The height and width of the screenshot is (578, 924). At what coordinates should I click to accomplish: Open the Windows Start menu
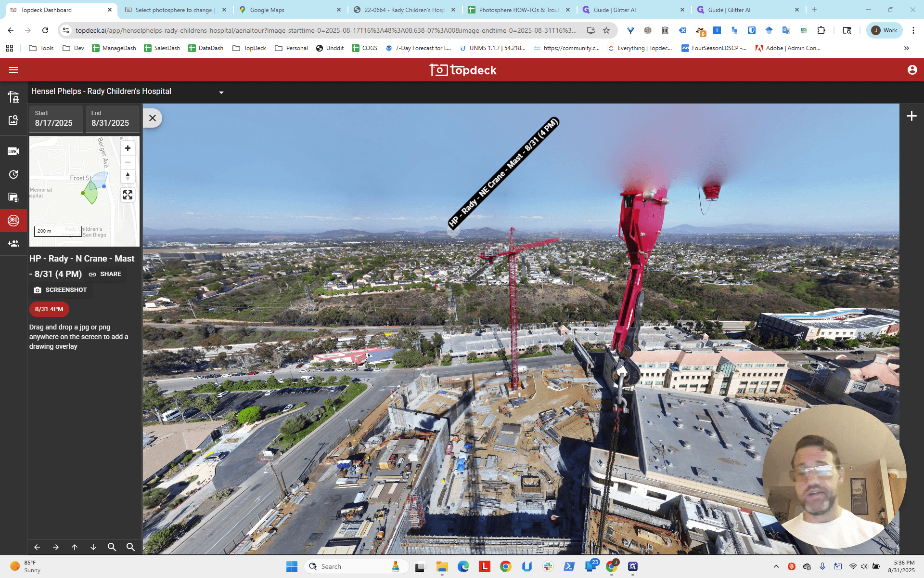click(x=292, y=566)
